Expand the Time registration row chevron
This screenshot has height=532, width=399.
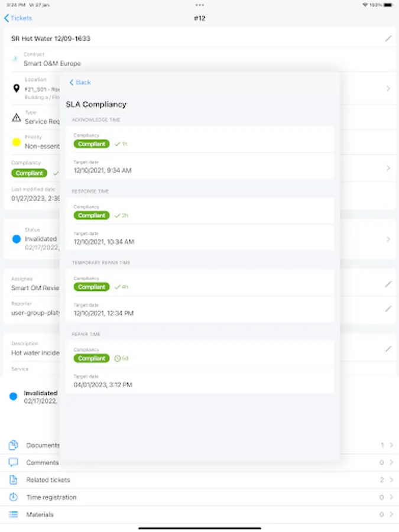pos(391,497)
